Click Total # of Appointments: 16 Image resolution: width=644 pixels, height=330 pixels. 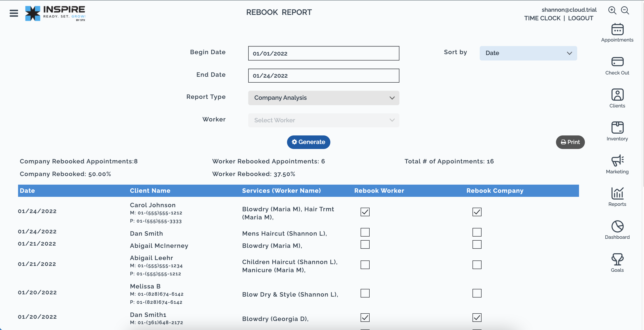449,161
